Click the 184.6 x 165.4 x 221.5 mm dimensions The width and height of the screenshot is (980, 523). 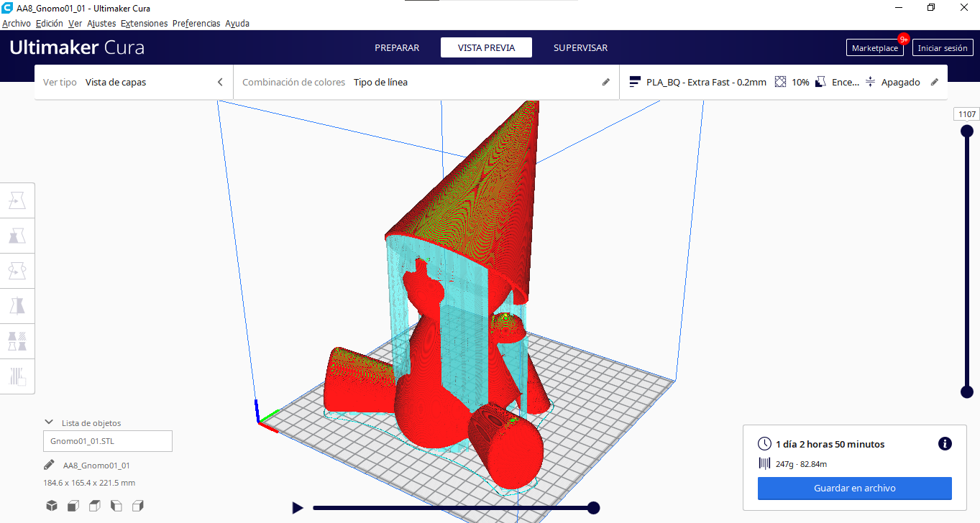click(89, 483)
